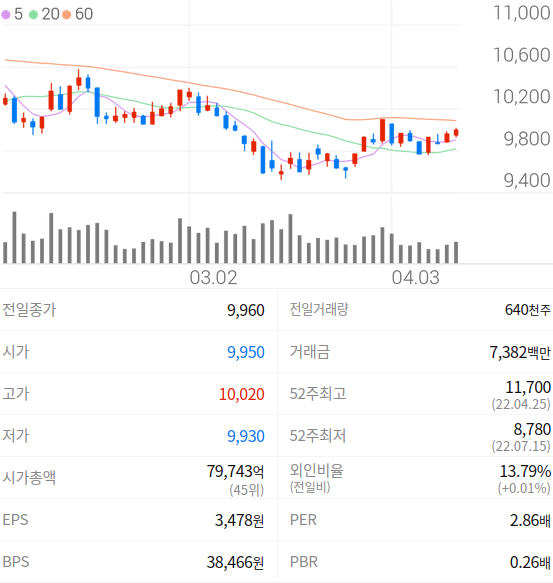
Task: Click the PER value 2.86배
Action: pos(530,520)
